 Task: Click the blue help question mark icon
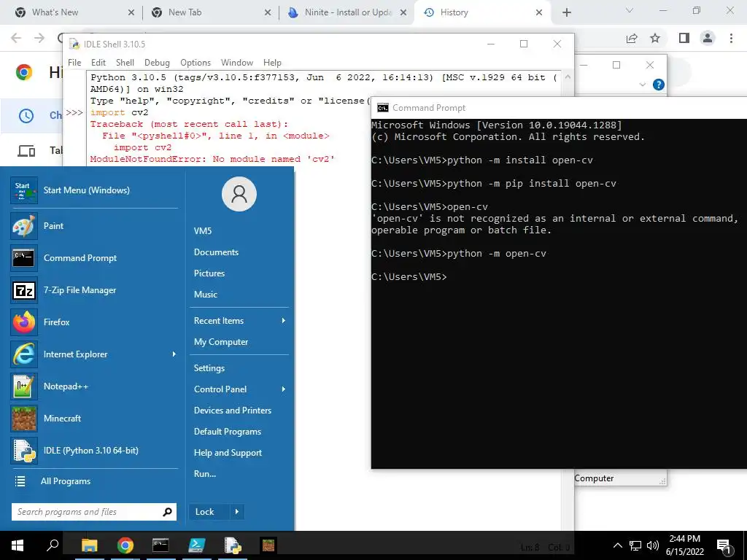tap(659, 85)
